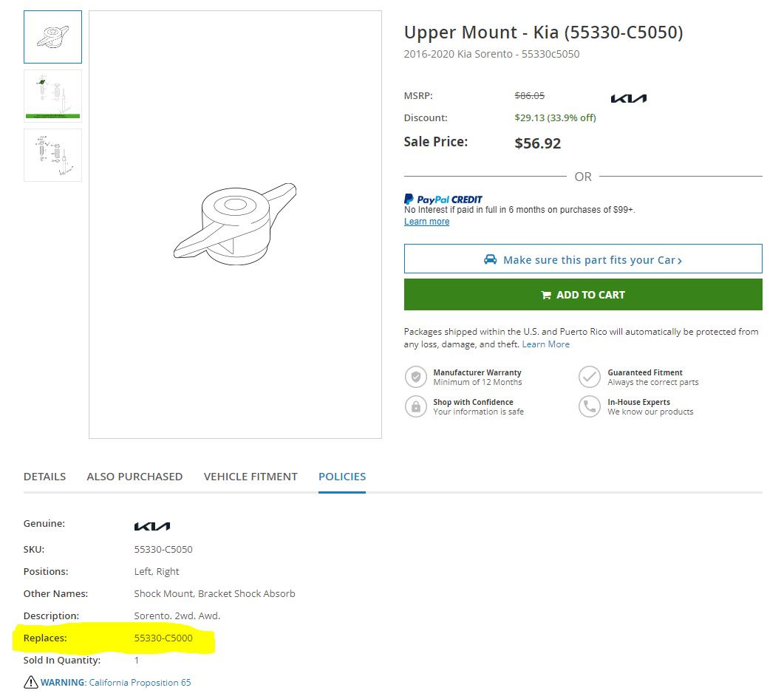784x699 pixels.
Task: Open the shipping protection Learn More link
Action: click(x=545, y=344)
